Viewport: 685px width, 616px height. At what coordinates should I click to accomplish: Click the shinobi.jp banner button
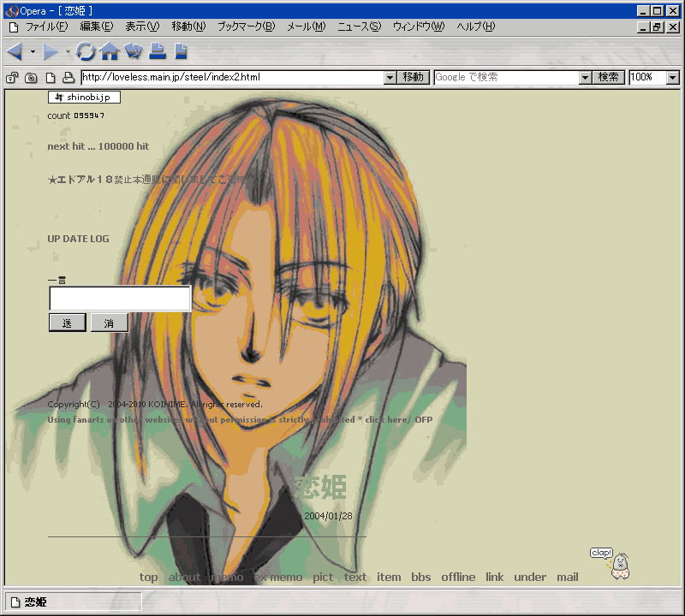pos(84,97)
